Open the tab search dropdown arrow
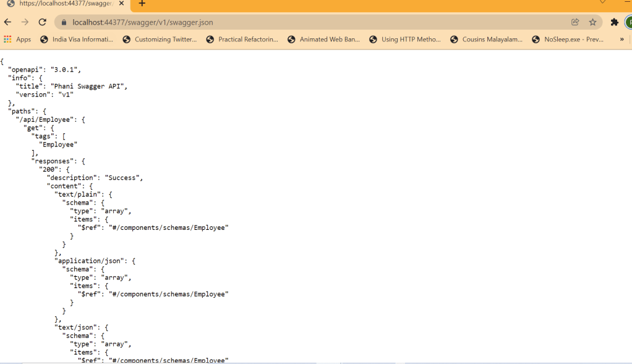Screen dimensions: 632x364 [x=603, y=2]
